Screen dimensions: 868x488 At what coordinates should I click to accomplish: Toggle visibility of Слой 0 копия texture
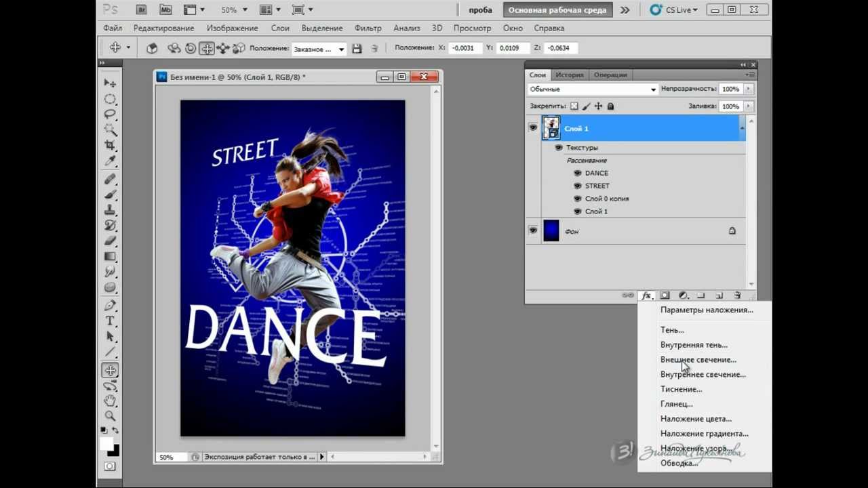(x=578, y=199)
